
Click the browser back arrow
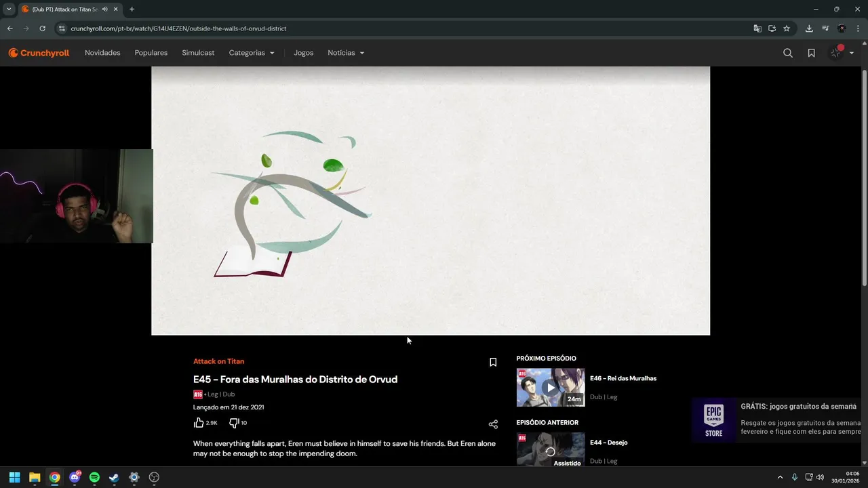[x=9, y=28]
